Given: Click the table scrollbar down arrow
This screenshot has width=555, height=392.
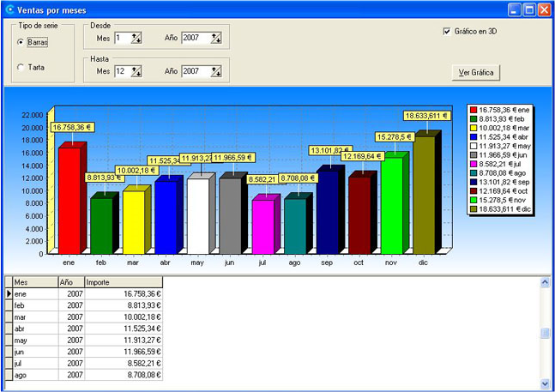Looking at the screenshot, I should 545,384.
